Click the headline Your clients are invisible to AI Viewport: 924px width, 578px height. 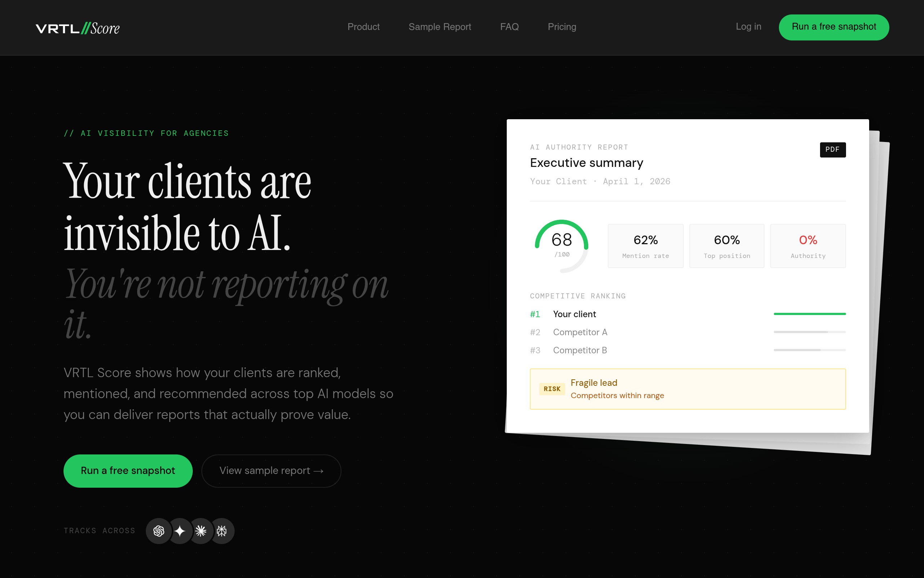tap(187, 206)
